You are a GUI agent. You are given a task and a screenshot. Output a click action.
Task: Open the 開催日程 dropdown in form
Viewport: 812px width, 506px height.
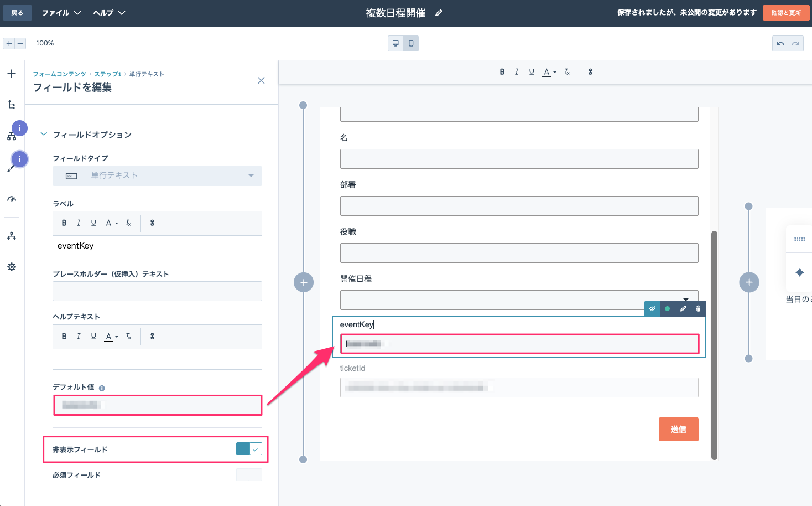pos(519,300)
